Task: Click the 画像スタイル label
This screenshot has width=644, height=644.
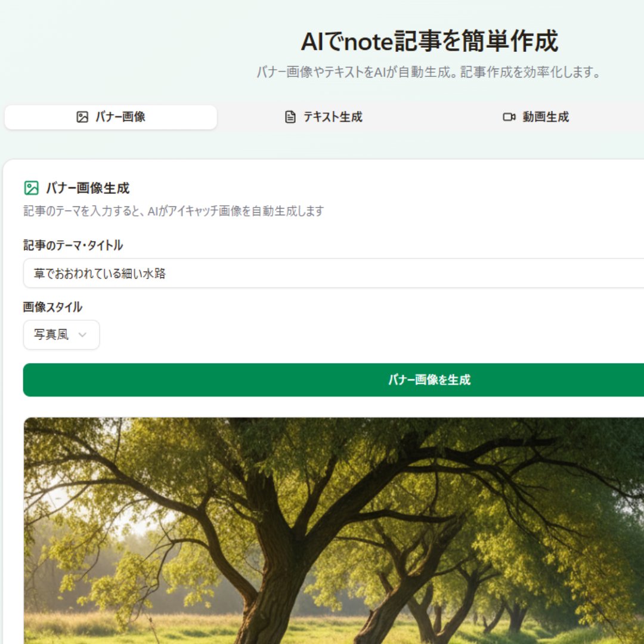Action: click(x=52, y=307)
